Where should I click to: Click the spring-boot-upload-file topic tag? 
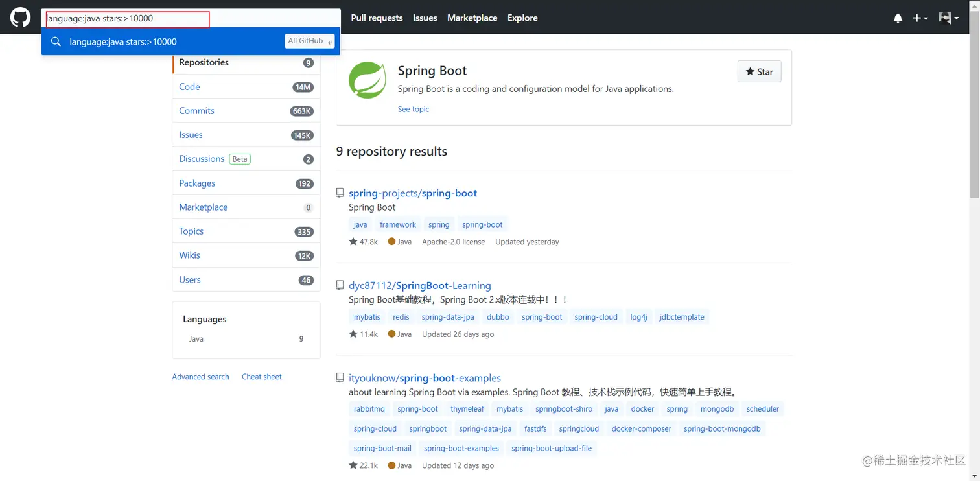click(552, 448)
